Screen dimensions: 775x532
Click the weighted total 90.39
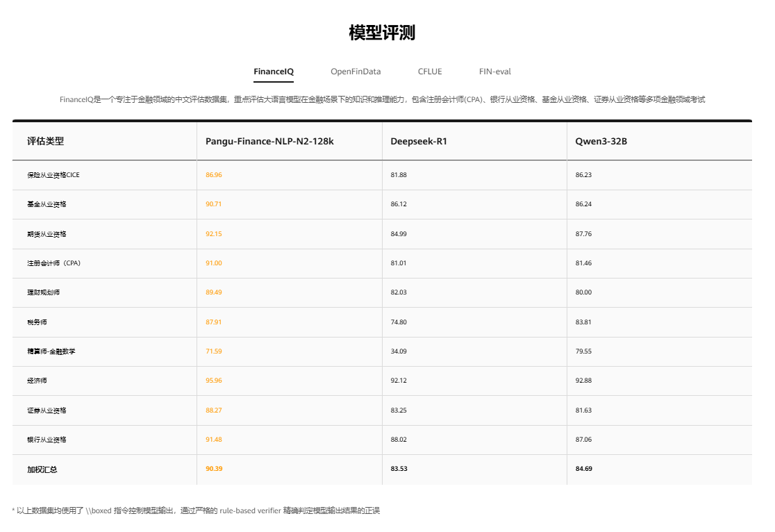tap(214, 469)
